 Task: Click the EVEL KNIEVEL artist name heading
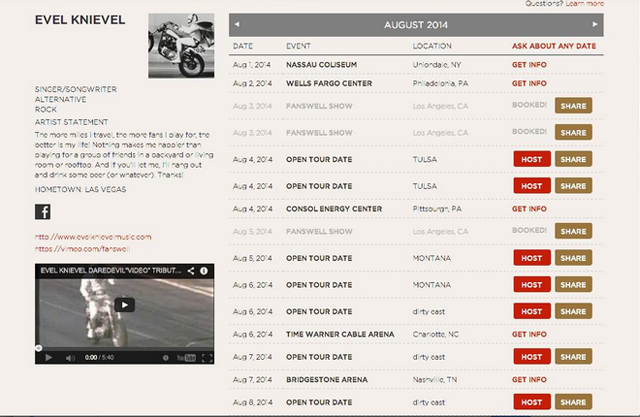(x=80, y=20)
